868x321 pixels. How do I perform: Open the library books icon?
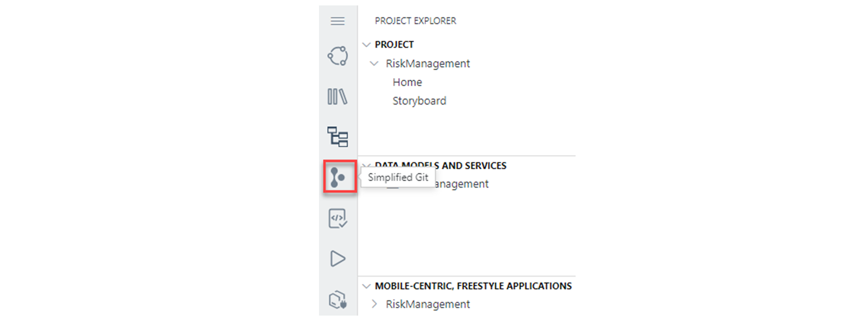point(337,97)
